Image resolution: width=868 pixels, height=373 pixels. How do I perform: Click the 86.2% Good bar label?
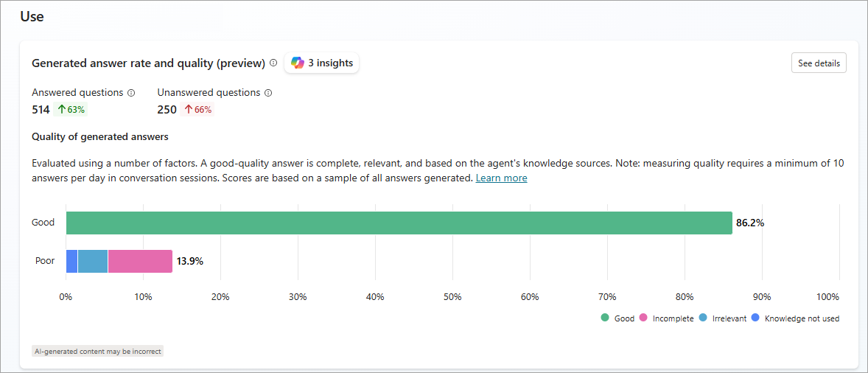(750, 223)
